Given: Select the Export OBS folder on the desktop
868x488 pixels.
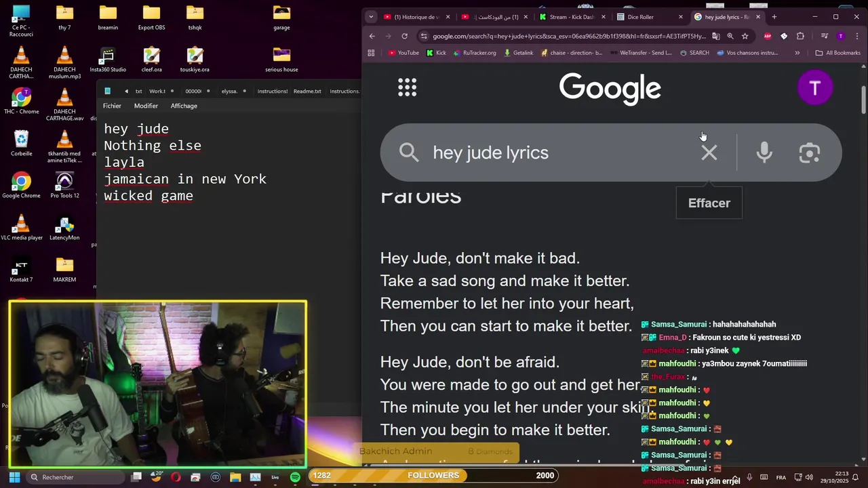Looking at the screenshot, I should point(151,18).
